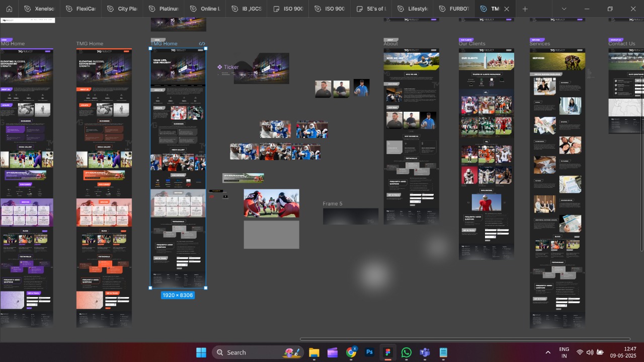Viewport: 644px width, 362px height.
Task: Select the Our Clients frame label
Action: point(472,44)
